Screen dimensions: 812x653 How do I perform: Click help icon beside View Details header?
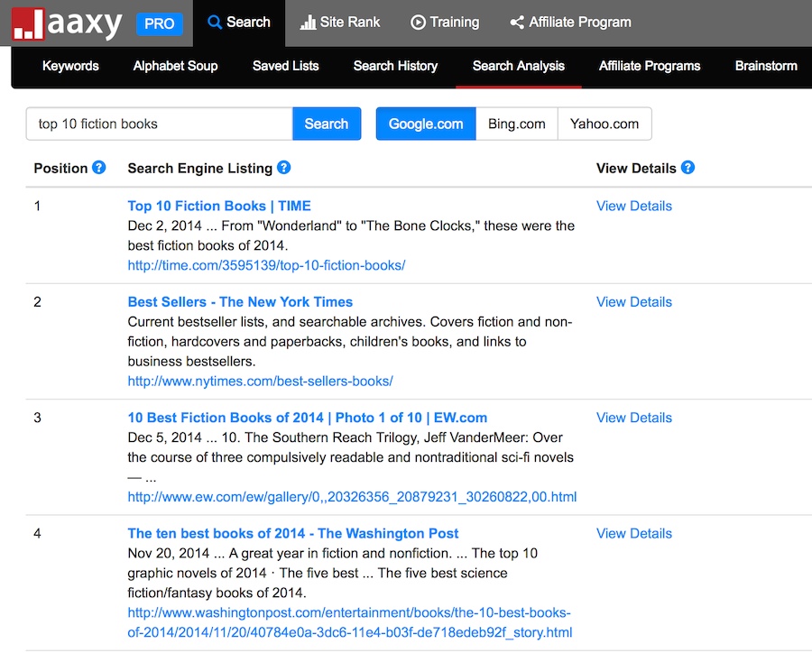pyautogui.click(x=687, y=168)
